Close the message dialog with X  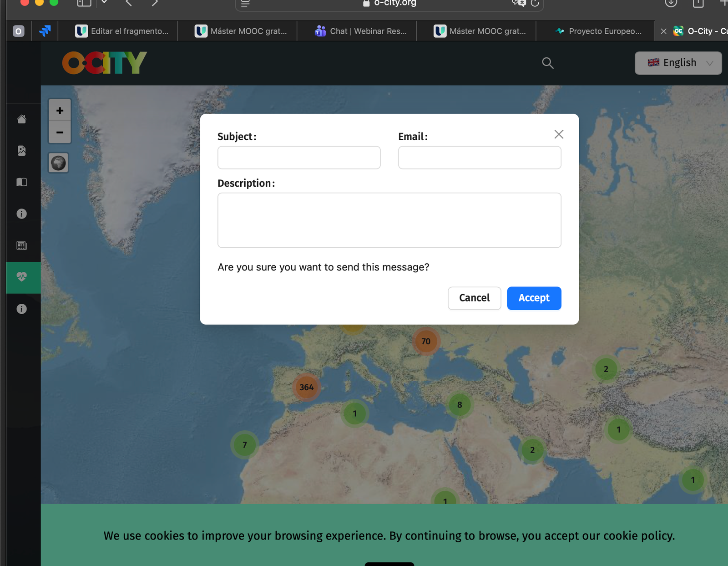coord(559,134)
